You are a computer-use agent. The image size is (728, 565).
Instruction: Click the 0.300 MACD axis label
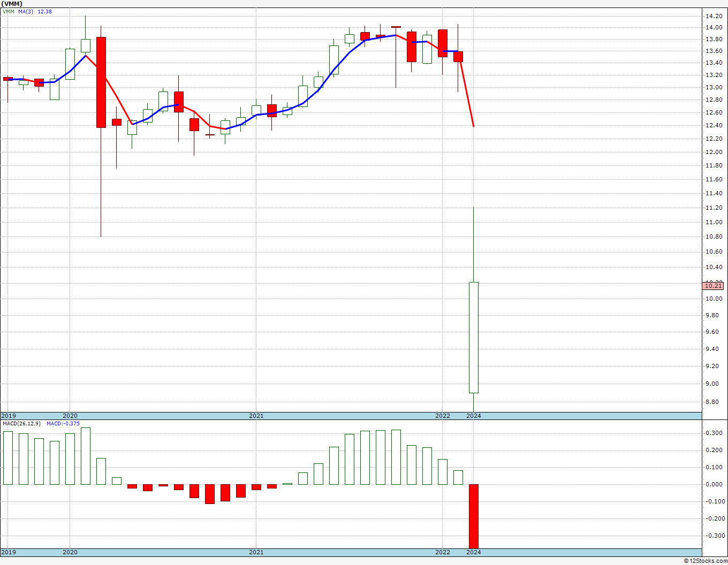[715, 433]
